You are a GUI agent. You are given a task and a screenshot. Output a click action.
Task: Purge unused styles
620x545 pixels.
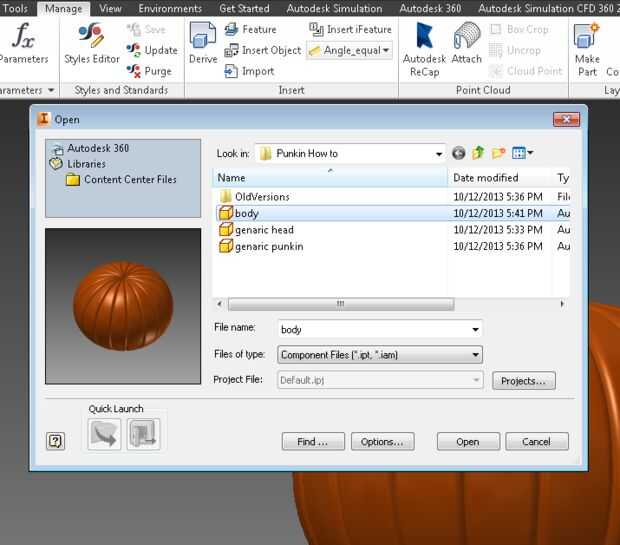pyautogui.click(x=149, y=71)
